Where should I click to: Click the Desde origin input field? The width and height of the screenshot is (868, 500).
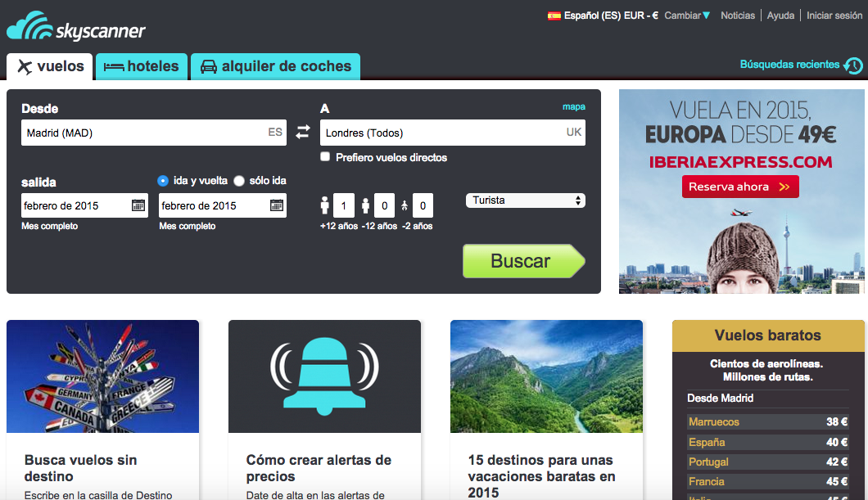tap(123, 132)
